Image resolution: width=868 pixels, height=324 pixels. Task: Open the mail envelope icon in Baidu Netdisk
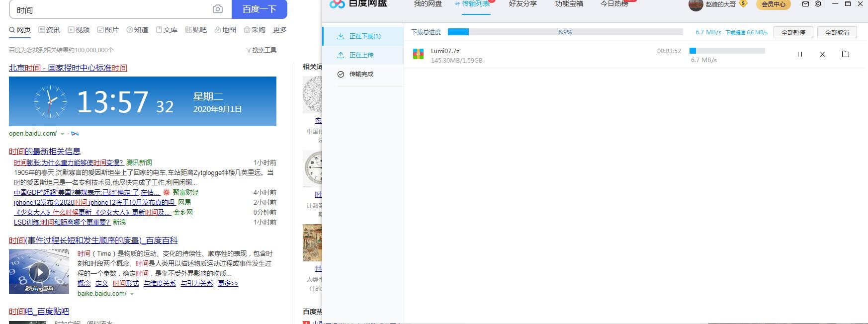(805, 4)
